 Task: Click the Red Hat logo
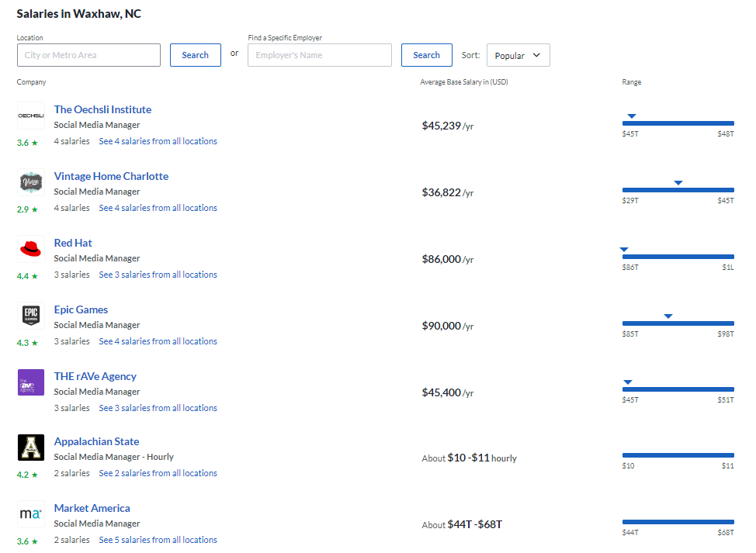point(31,249)
